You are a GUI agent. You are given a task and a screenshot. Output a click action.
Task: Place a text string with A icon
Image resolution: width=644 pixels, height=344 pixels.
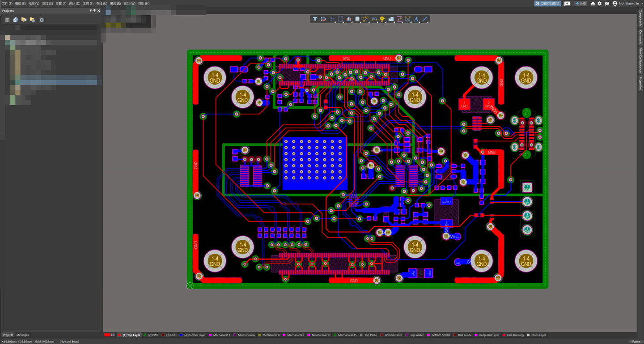tap(416, 19)
